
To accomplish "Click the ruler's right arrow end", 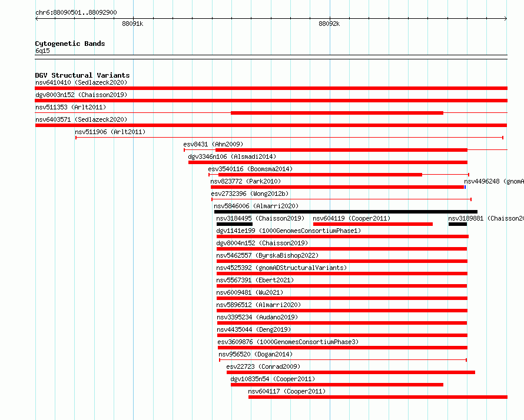I will [x=506, y=19].
